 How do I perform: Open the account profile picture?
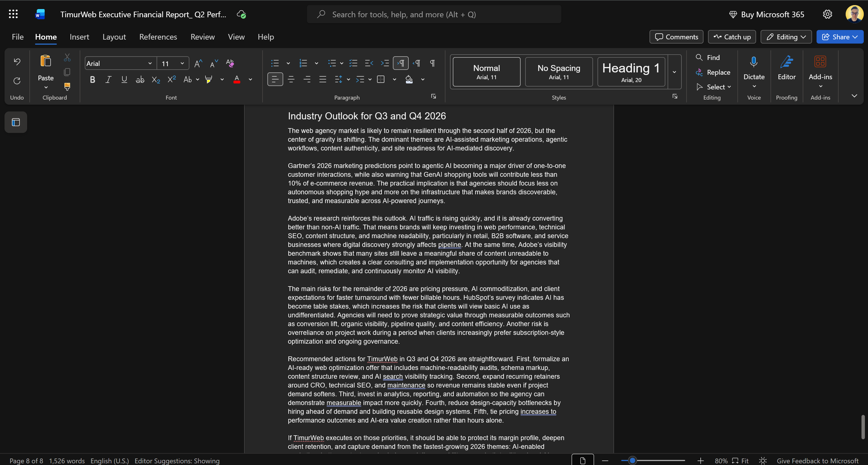click(x=854, y=14)
